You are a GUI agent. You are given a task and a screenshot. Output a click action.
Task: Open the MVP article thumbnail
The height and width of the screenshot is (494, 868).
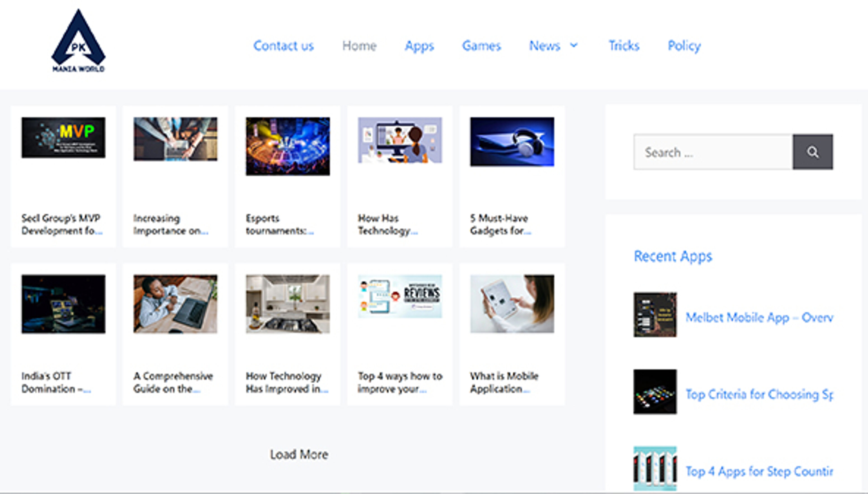click(x=64, y=137)
